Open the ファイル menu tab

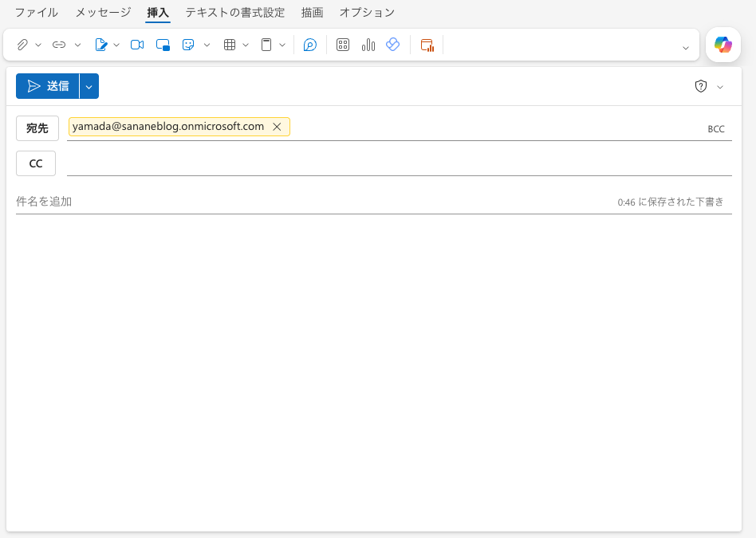click(x=37, y=13)
